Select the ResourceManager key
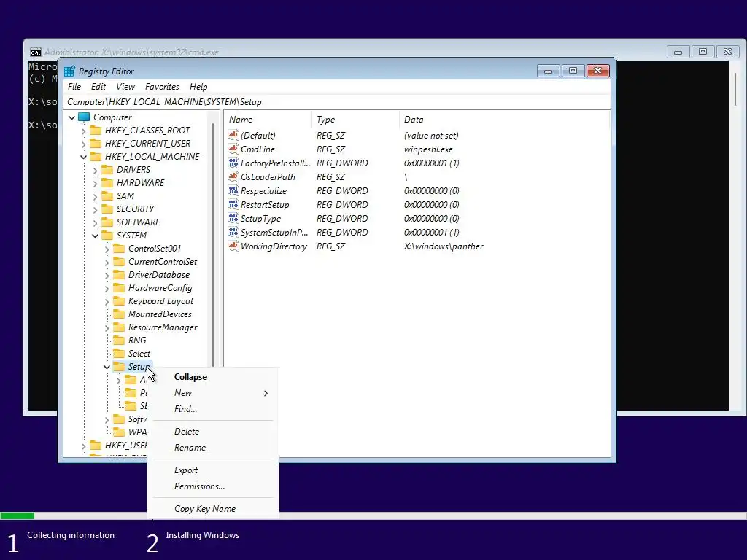Screen dimensions: 747x560 163,327
